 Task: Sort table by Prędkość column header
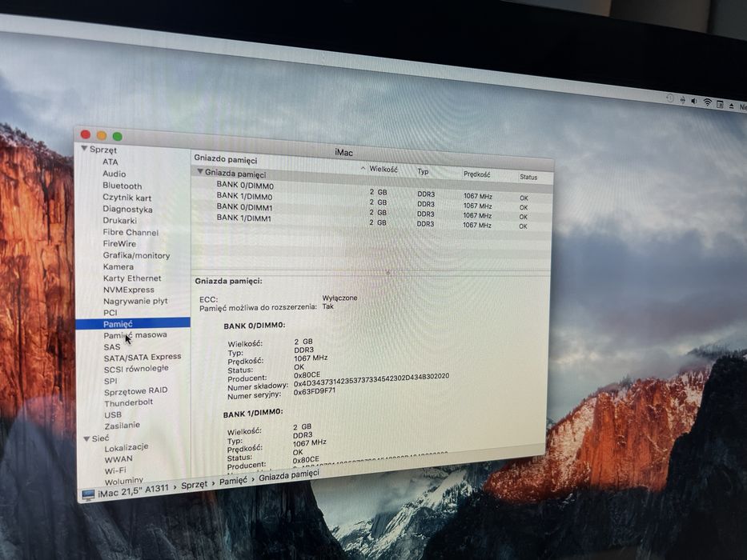pos(477,174)
